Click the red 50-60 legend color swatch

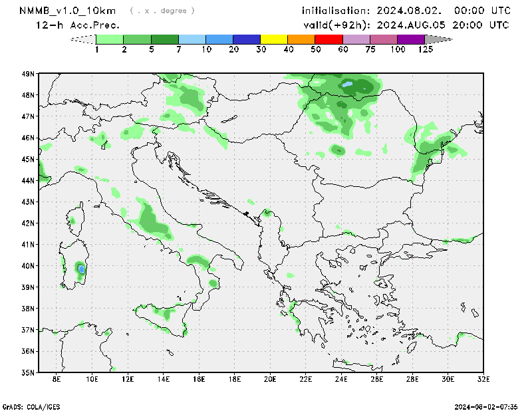pyautogui.click(x=329, y=39)
